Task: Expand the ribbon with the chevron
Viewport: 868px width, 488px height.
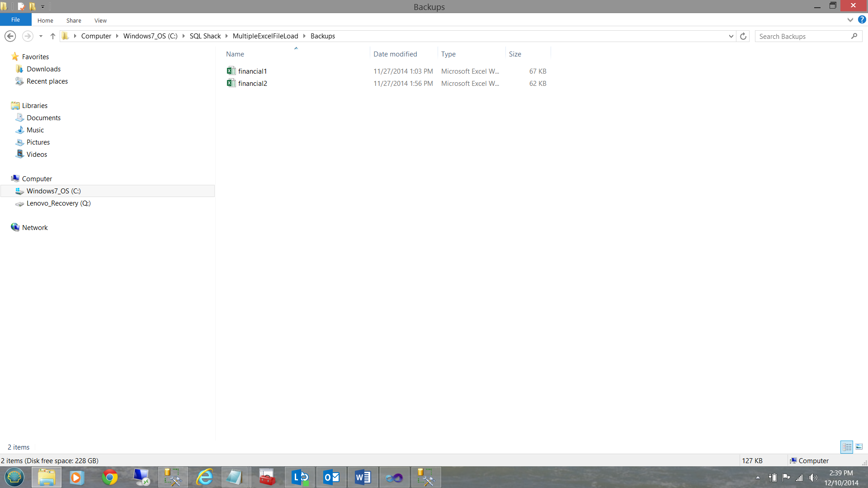Action: tap(850, 20)
